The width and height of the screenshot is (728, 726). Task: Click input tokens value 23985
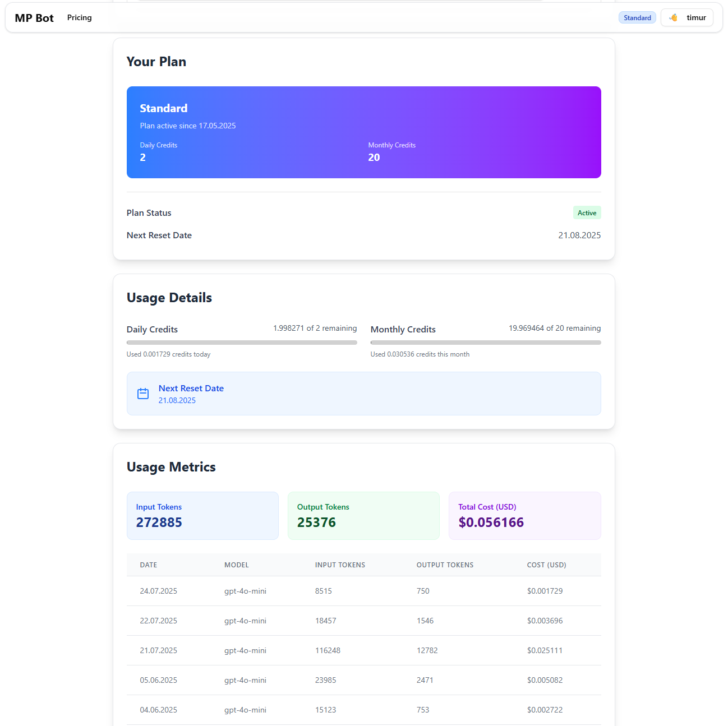[326, 680]
